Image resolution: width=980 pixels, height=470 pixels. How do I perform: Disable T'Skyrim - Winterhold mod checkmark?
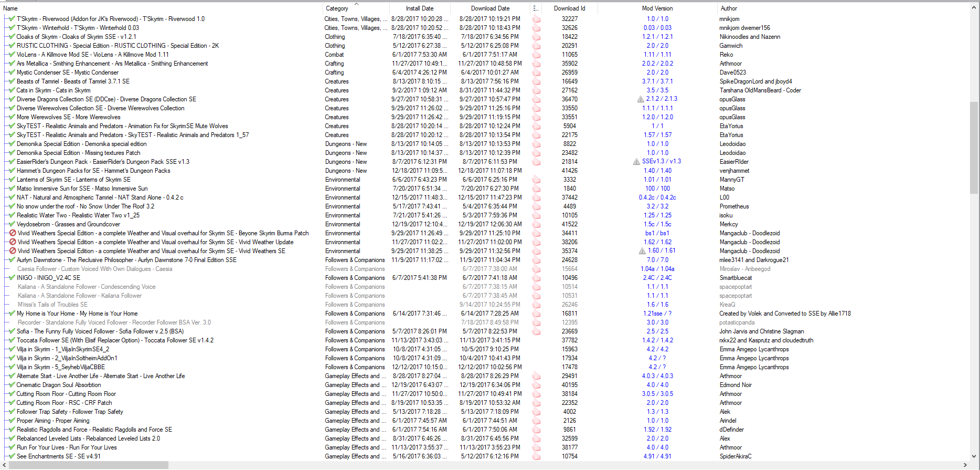pos(12,28)
